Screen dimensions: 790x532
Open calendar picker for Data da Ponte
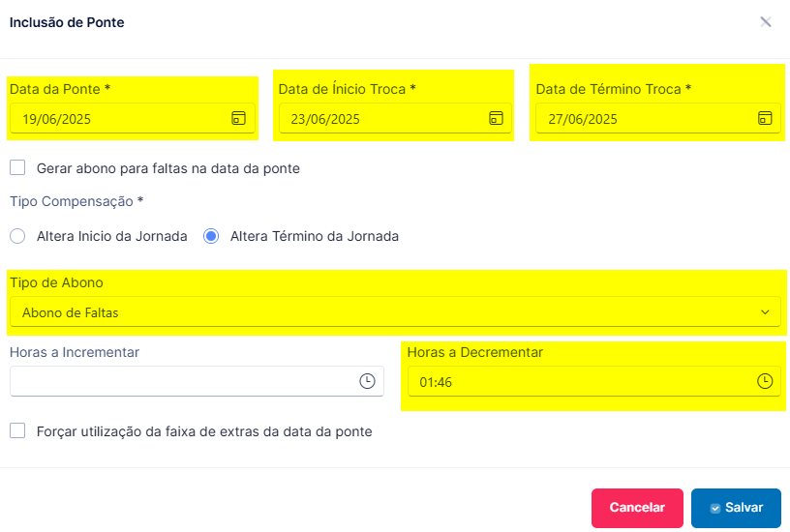[x=238, y=118]
